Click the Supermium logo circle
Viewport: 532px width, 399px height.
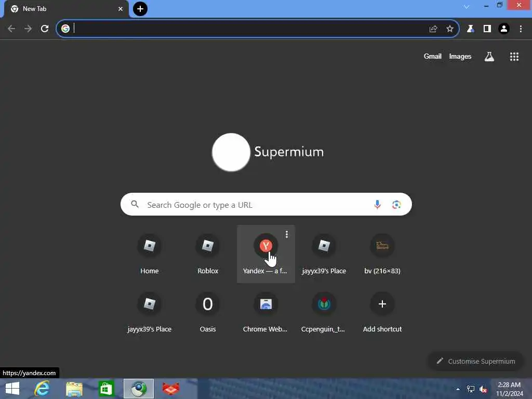pos(231,152)
